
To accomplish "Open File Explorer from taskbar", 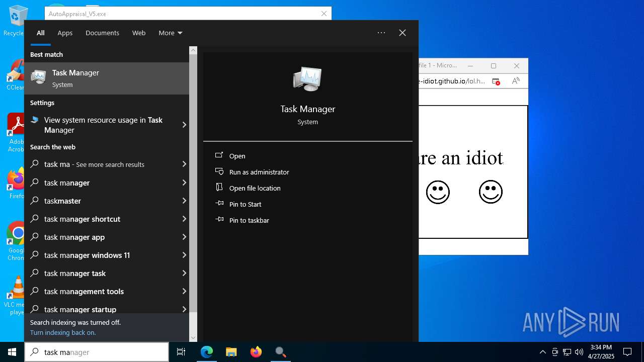I will 231,352.
